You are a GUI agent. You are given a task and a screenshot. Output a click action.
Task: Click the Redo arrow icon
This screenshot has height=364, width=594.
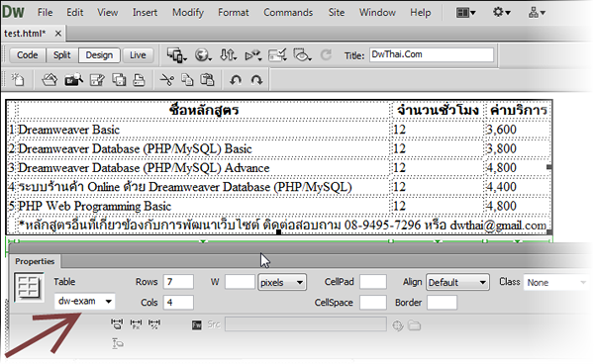click(256, 80)
